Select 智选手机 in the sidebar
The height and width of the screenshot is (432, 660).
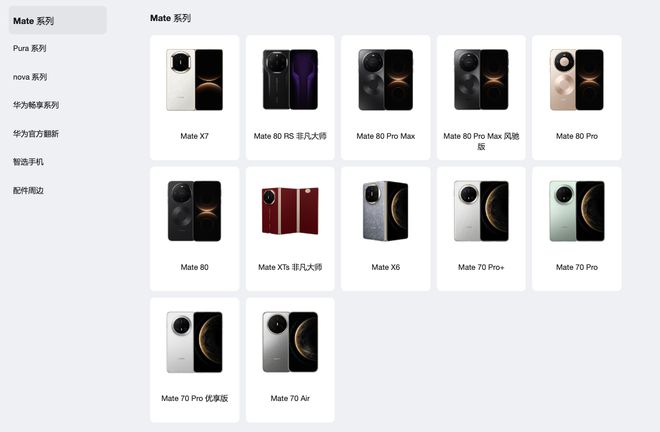point(28,162)
